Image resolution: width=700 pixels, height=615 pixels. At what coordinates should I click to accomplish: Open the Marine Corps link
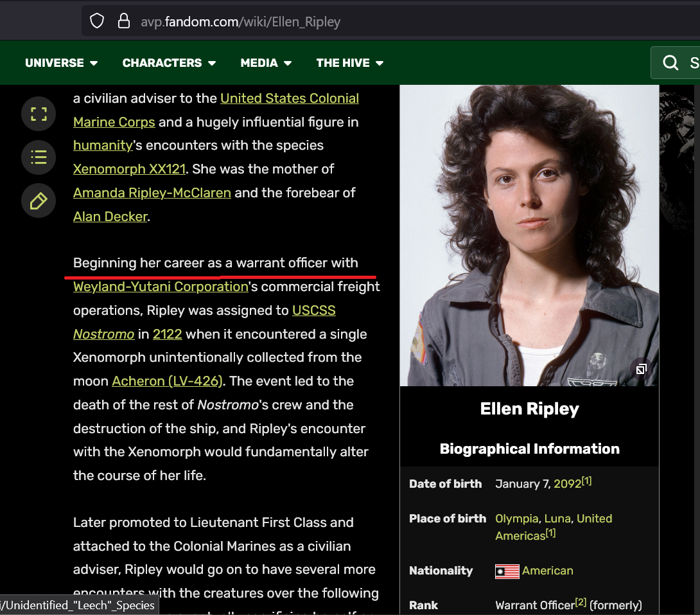(x=114, y=122)
